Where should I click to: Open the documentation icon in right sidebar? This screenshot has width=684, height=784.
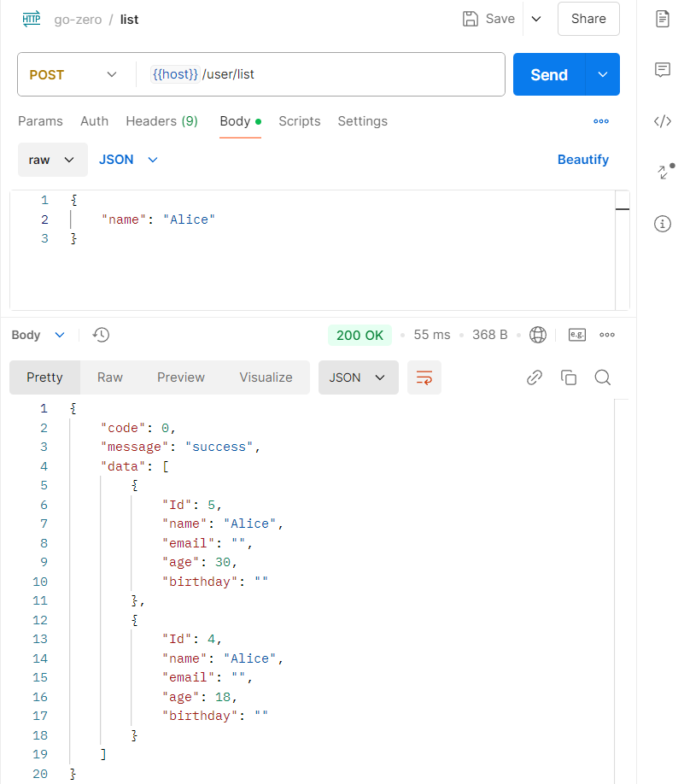pos(662,19)
